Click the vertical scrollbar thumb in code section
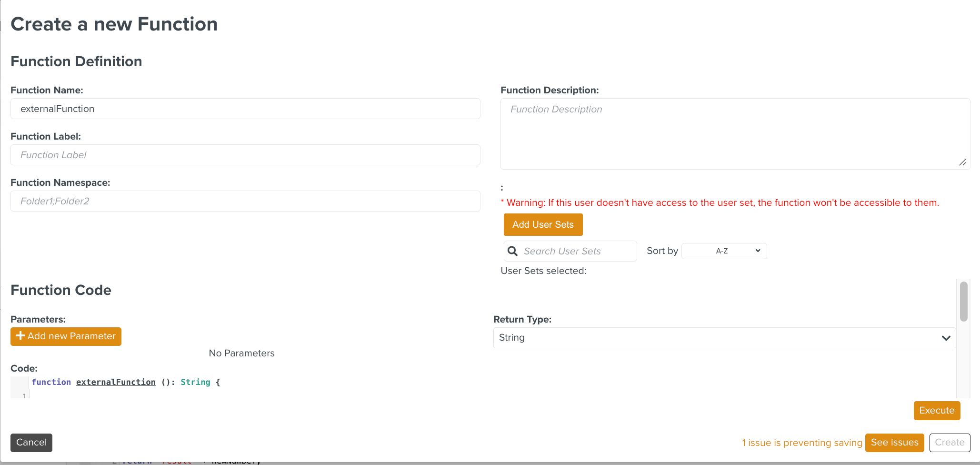Screen dimensions: 980x465 (963, 302)
